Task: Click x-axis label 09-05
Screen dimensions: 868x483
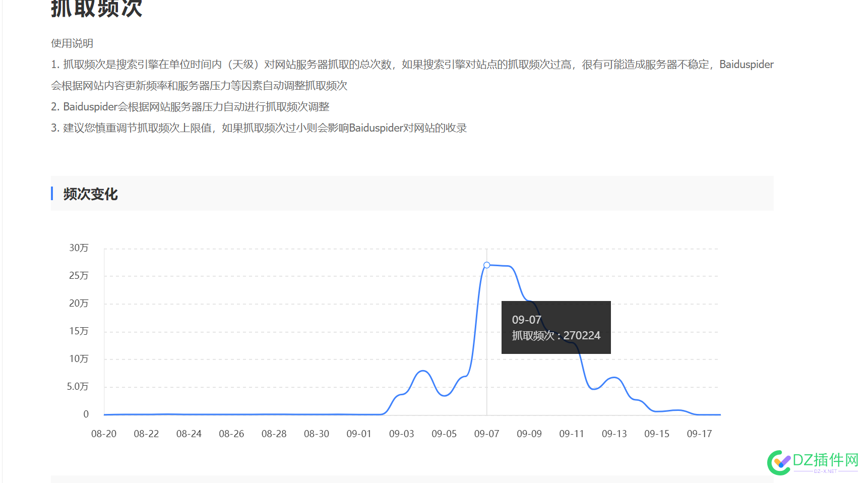Action: [x=444, y=434]
